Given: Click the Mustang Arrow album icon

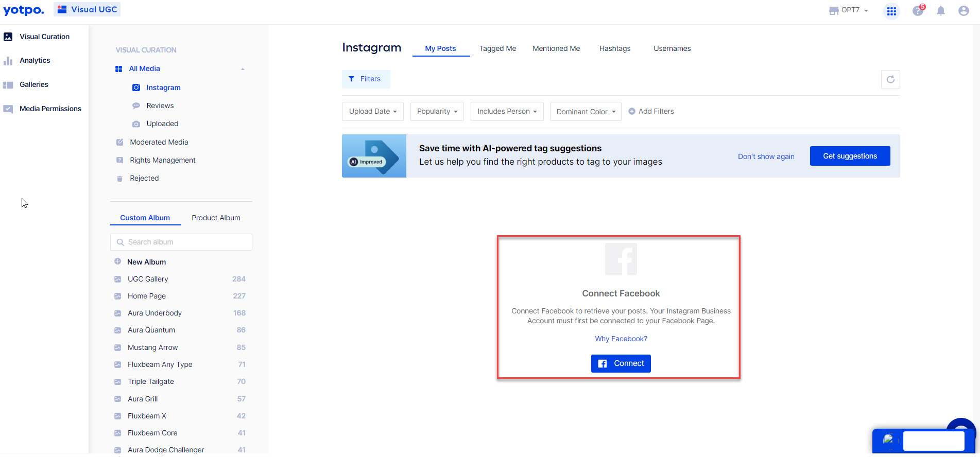Looking at the screenshot, I should (117, 347).
